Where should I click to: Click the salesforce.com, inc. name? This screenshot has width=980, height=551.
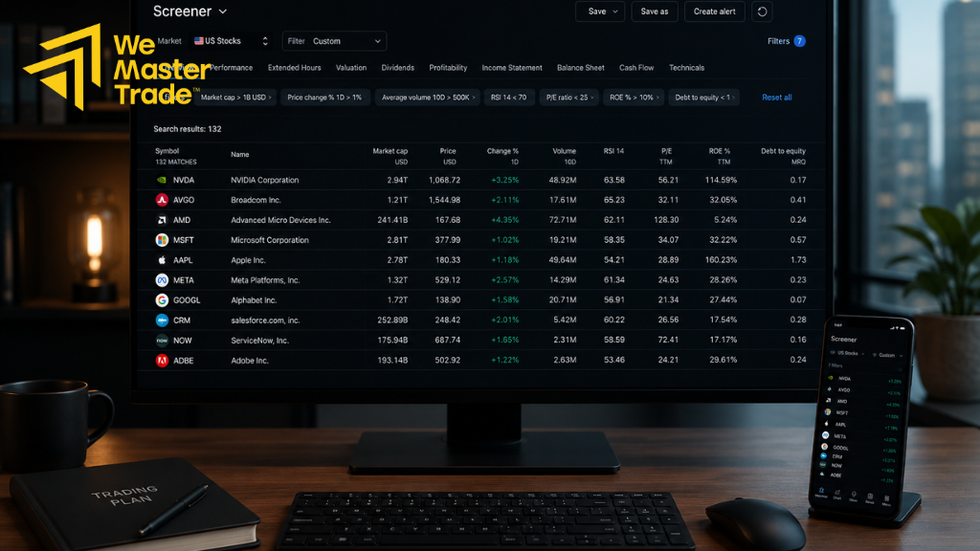pyautogui.click(x=265, y=320)
